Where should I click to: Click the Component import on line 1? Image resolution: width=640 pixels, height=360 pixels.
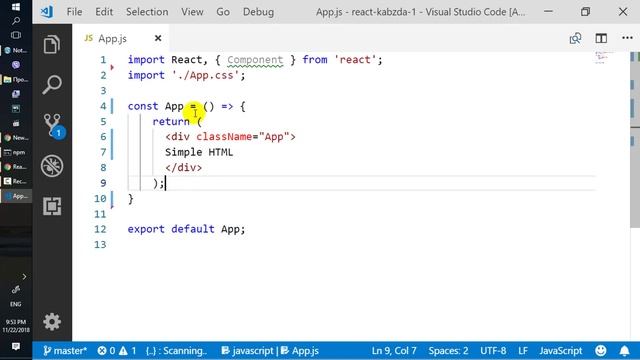click(x=255, y=60)
